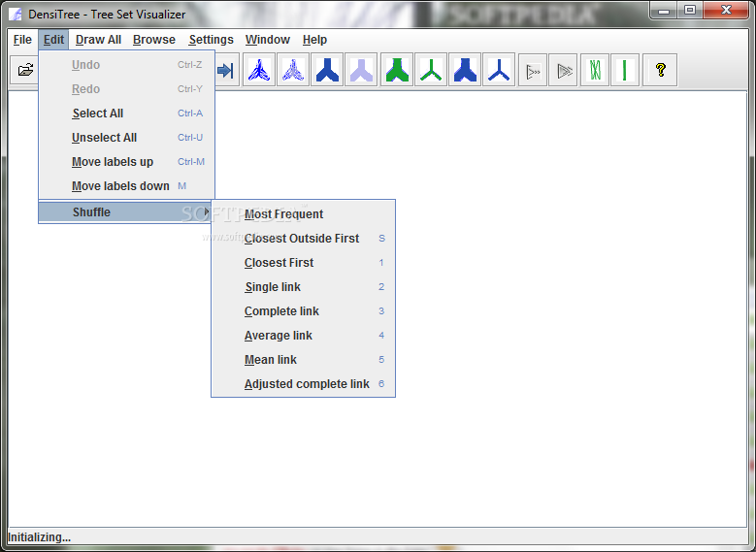Open help with the yellow question mark
The image size is (756, 552).
(x=660, y=71)
